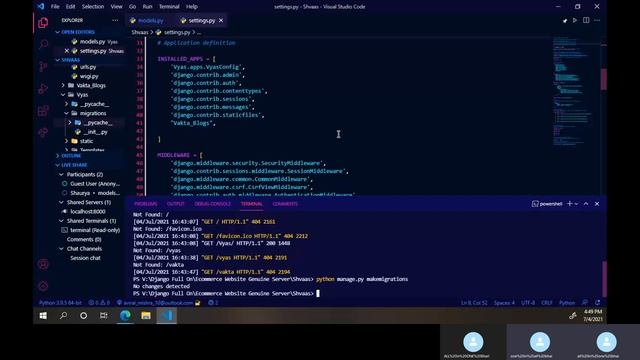Click the Split Editor icon
This screenshot has height=360, width=640.
click(586, 20)
